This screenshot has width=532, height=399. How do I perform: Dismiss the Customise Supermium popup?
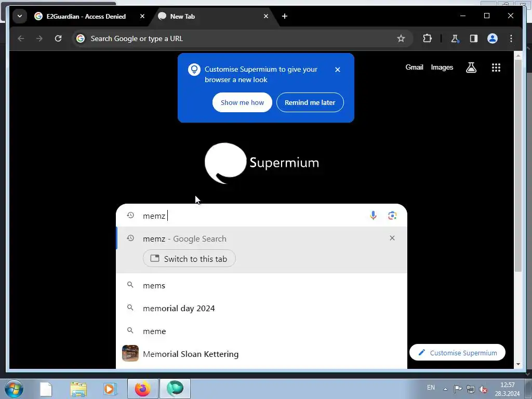coord(338,70)
